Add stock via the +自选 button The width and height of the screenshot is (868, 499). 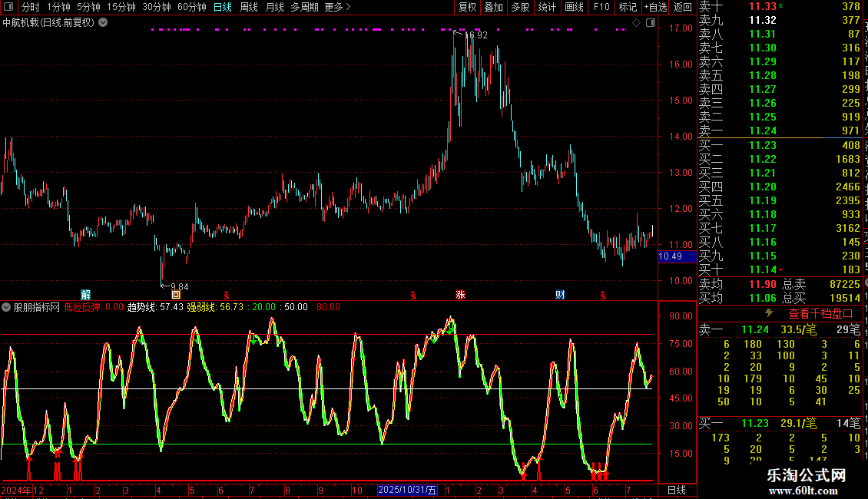[x=655, y=7]
